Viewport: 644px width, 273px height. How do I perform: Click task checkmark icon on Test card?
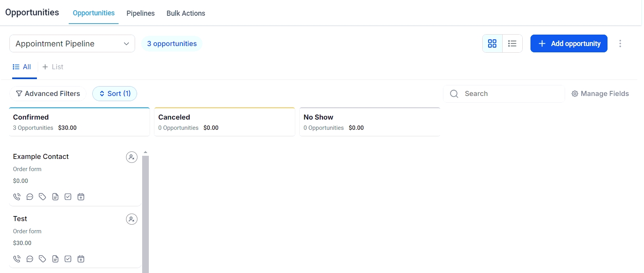[68, 259]
